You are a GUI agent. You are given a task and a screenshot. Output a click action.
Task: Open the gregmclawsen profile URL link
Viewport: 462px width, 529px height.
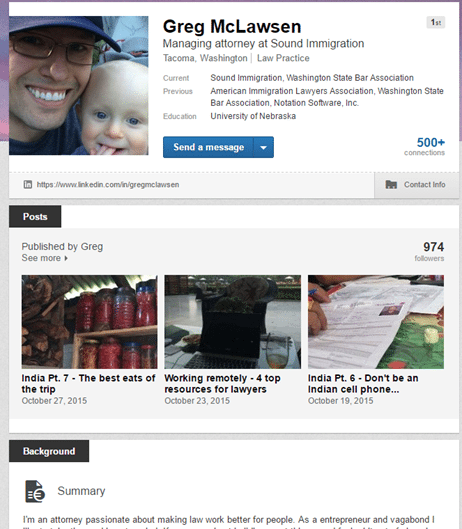pos(108,185)
